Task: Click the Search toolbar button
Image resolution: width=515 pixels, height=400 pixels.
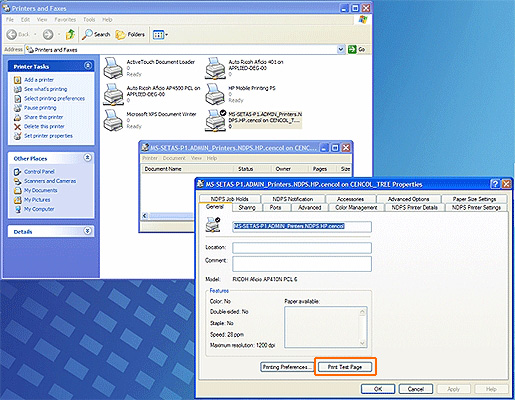Action: coord(96,34)
